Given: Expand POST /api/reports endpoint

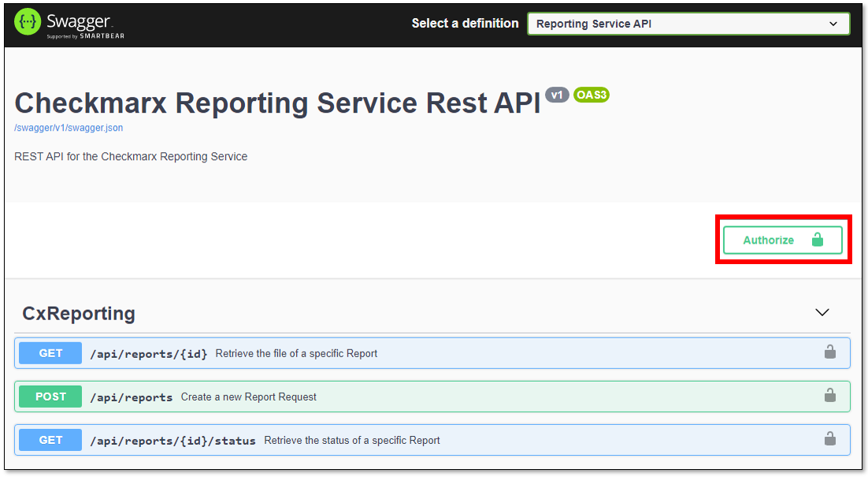Looking at the screenshot, I should pos(432,397).
